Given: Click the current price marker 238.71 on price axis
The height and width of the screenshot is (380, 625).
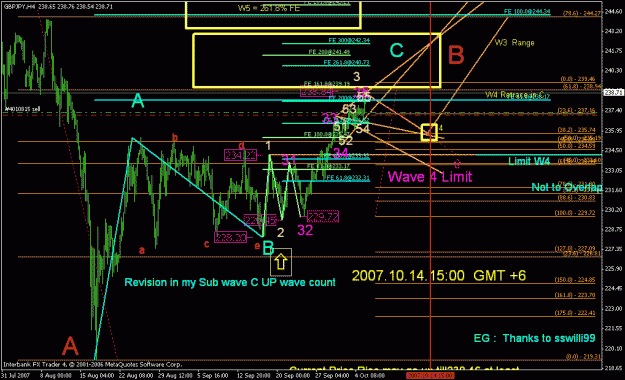Looking at the screenshot, I should [614, 93].
